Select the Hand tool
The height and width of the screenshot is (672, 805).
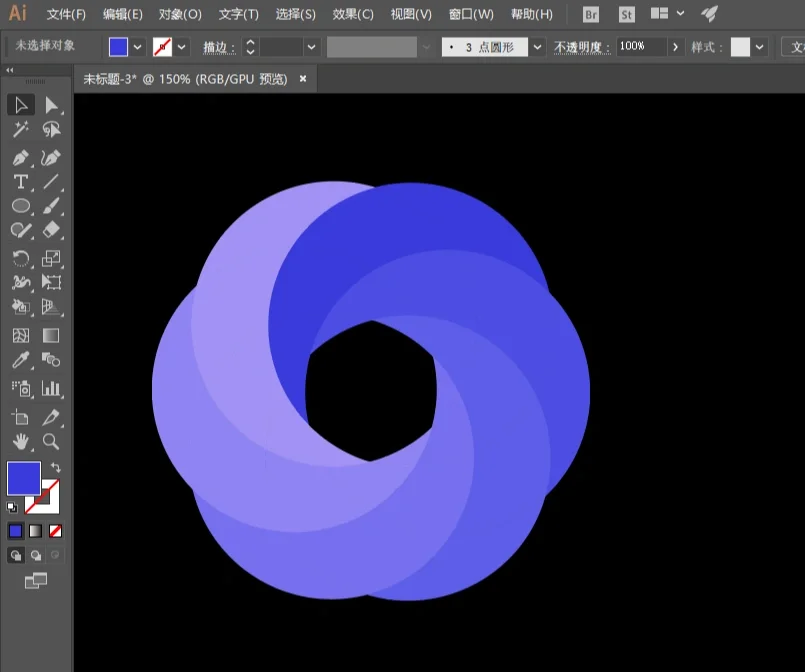tap(21, 441)
